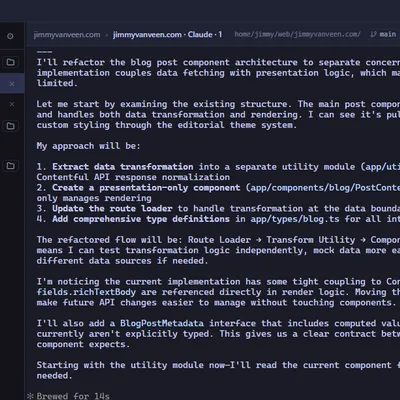This screenshot has width=400, height=400.
Task: Click the asterisk spinner beside Brewed
Action: coord(30,396)
